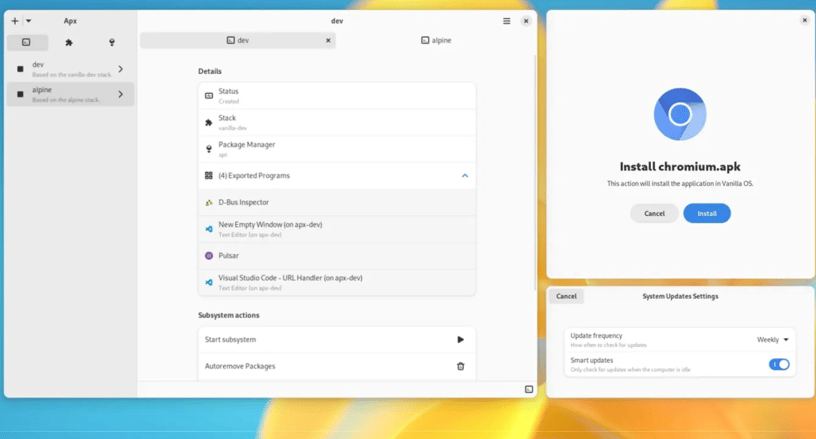Click the Package Manager row

coord(337,149)
